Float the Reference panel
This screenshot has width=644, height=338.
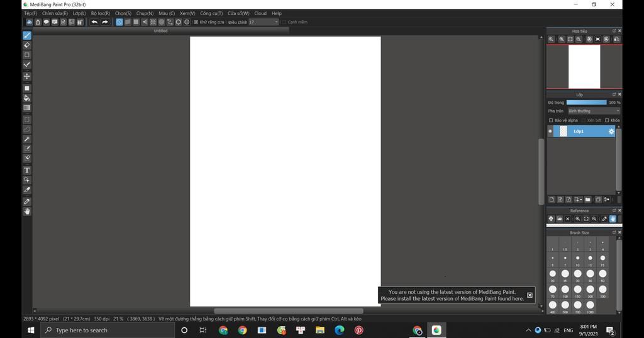pyautogui.click(x=614, y=210)
